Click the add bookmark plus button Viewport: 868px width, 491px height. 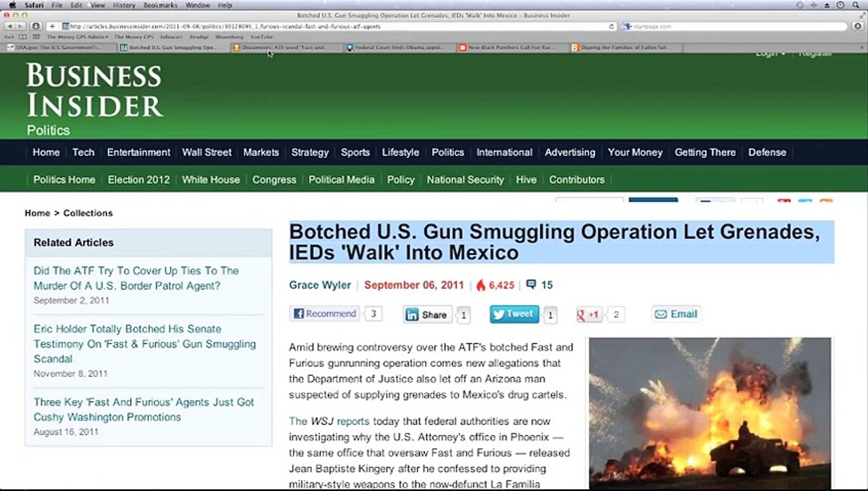[52, 26]
